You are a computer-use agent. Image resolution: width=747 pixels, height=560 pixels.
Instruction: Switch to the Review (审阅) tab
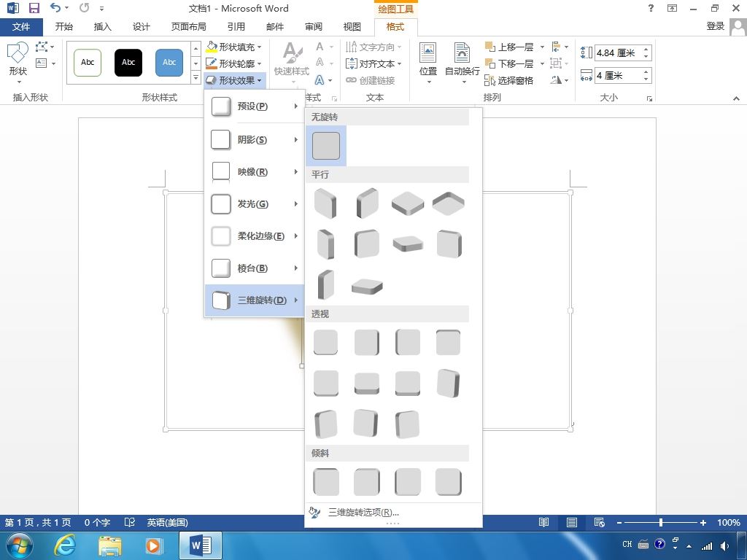tap(314, 27)
